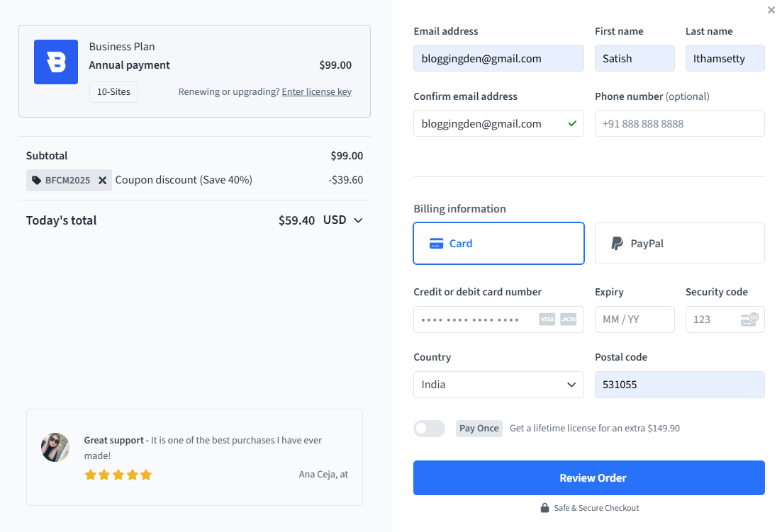Screen dimensions: 782x532
Task: Click the Visa icon in card number field
Action: (547, 319)
